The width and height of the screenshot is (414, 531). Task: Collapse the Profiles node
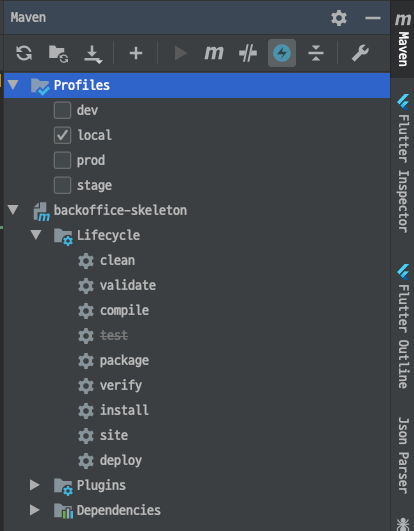click(x=13, y=85)
